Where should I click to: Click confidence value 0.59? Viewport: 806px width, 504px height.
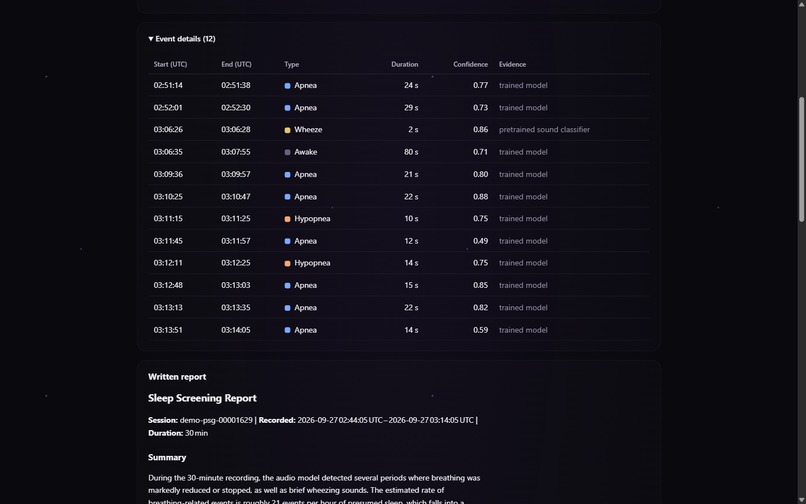click(481, 330)
